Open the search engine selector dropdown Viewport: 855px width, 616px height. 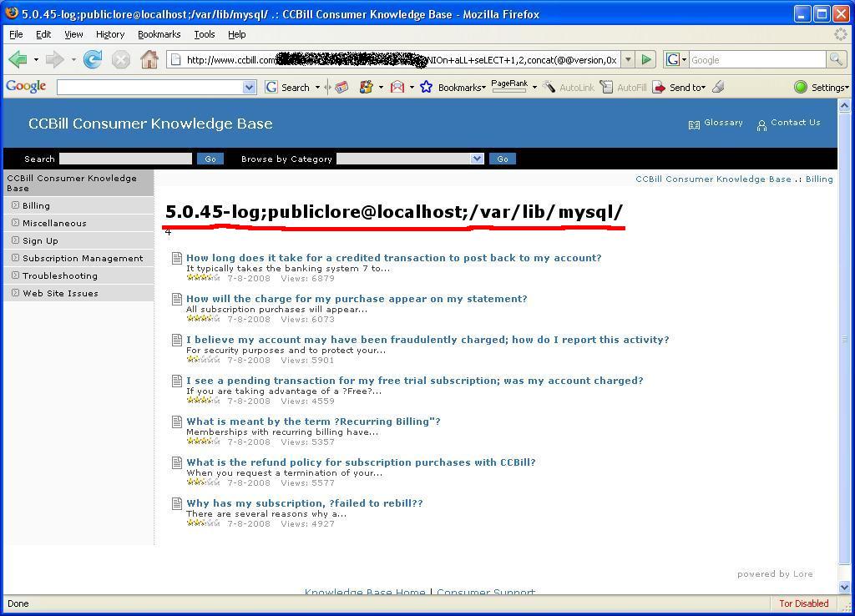click(x=676, y=59)
